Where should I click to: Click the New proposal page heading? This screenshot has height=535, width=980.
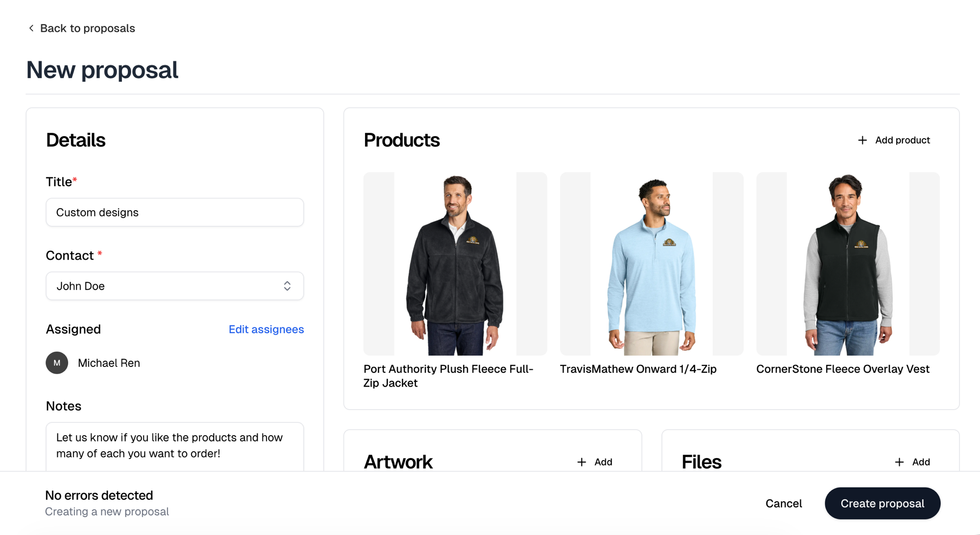[102, 70]
